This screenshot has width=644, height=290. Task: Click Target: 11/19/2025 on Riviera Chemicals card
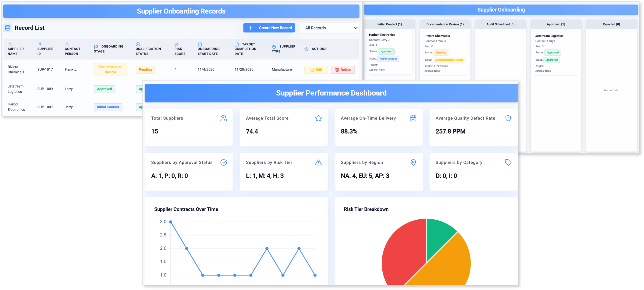click(436, 66)
